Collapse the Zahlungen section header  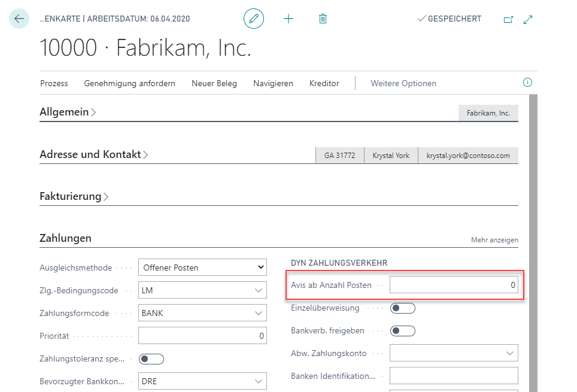point(65,238)
